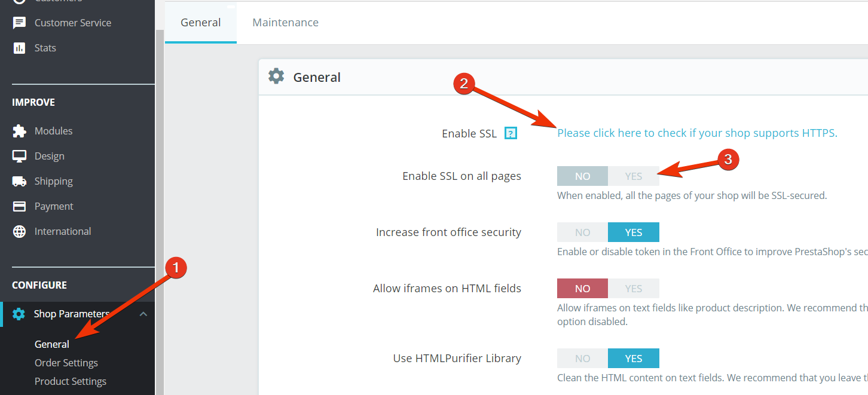This screenshot has height=395, width=868.
Task: Open Product Settings in sidebar
Action: (71, 381)
